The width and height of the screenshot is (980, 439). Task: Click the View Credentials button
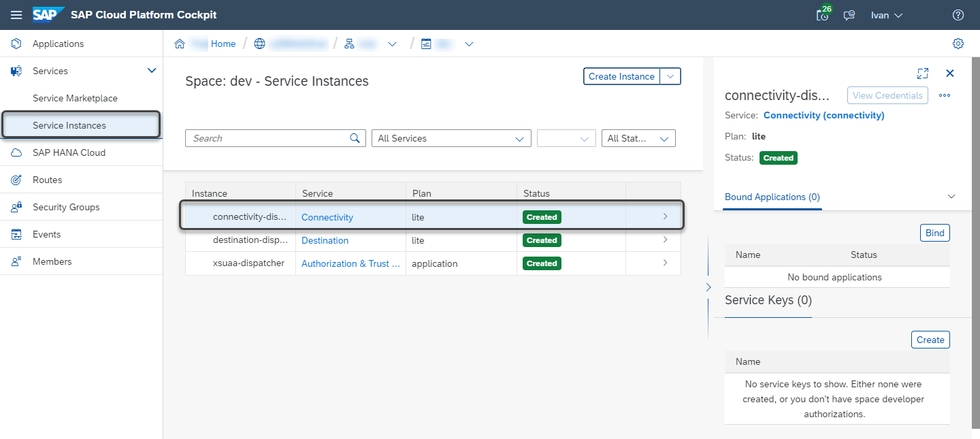tap(887, 95)
